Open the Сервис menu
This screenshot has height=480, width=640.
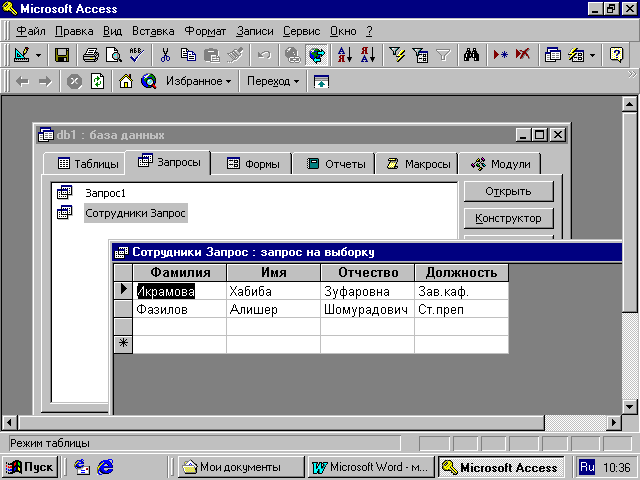(x=302, y=31)
